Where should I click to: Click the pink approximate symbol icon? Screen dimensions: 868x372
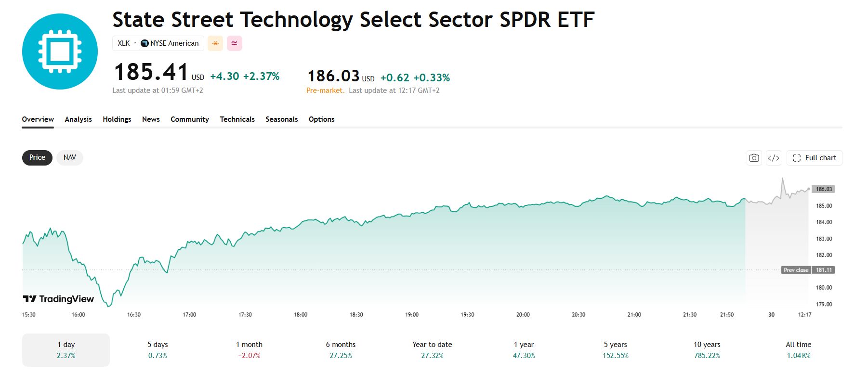(235, 43)
